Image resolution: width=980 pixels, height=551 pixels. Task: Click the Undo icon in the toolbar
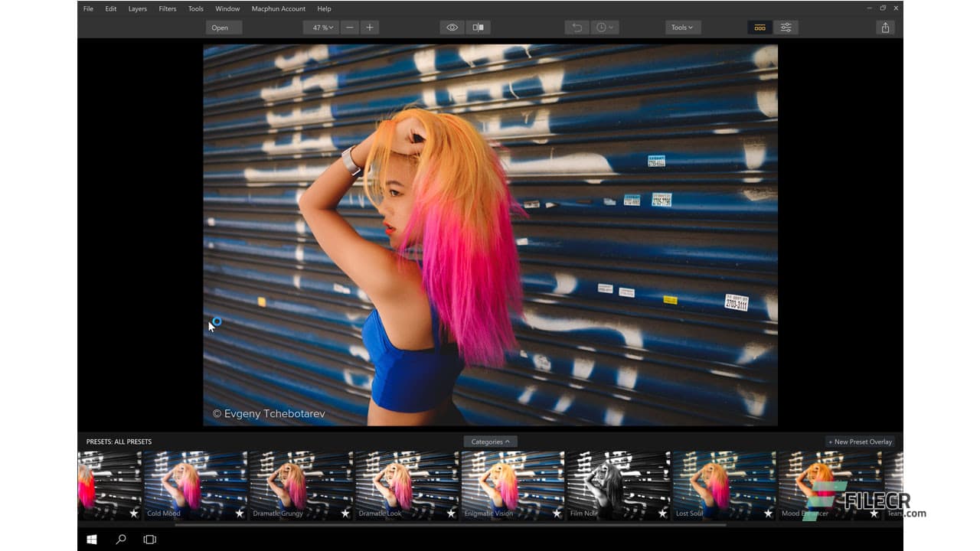click(x=575, y=27)
